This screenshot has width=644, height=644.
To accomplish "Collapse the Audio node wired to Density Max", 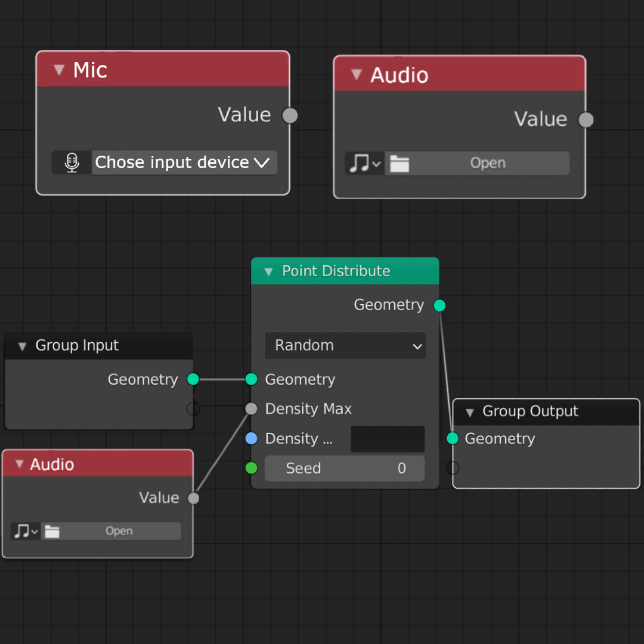I will 19,464.
